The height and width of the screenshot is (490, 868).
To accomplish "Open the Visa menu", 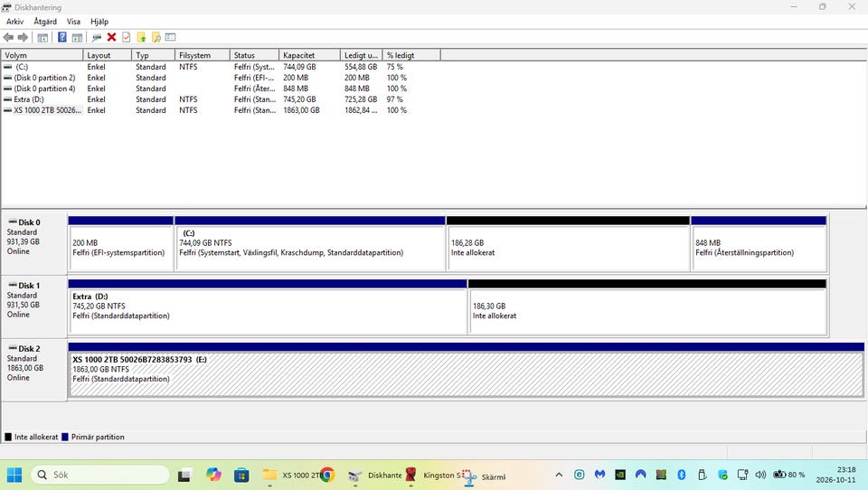I will [73, 22].
